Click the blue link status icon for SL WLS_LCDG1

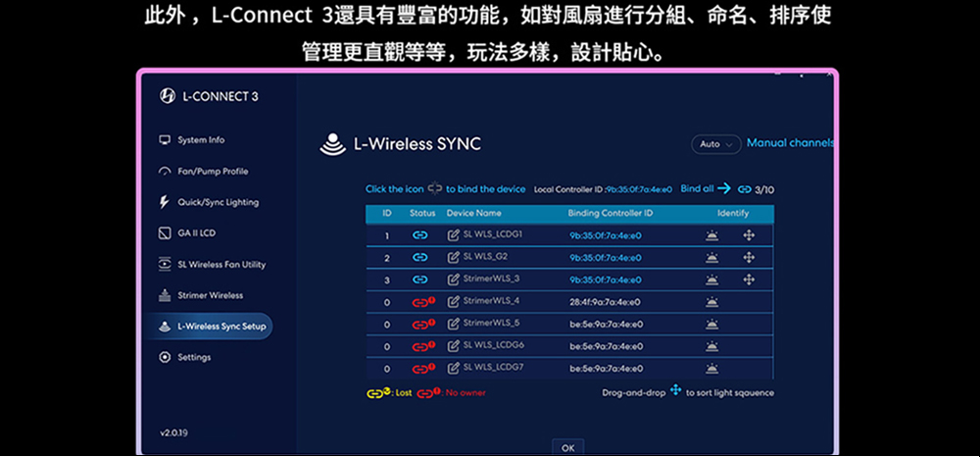(419, 235)
